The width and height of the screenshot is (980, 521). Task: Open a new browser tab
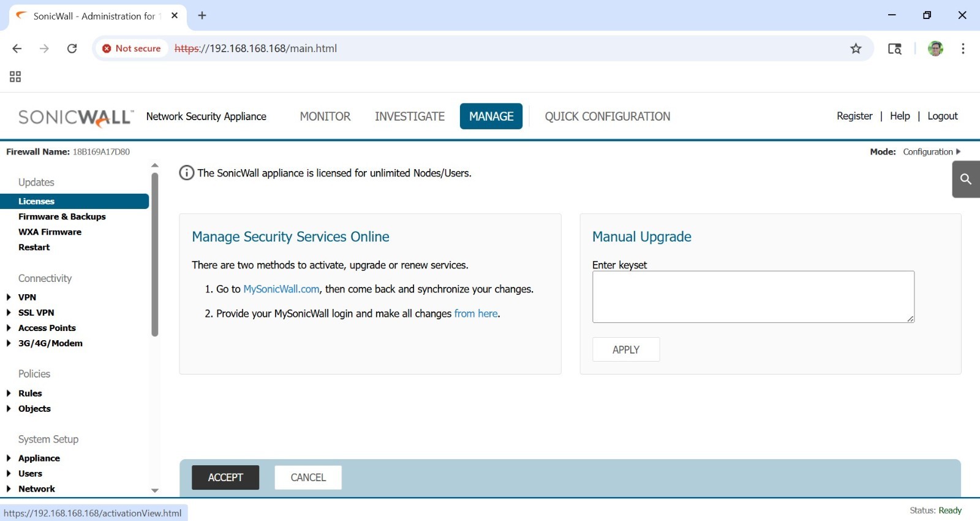click(202, 16)
